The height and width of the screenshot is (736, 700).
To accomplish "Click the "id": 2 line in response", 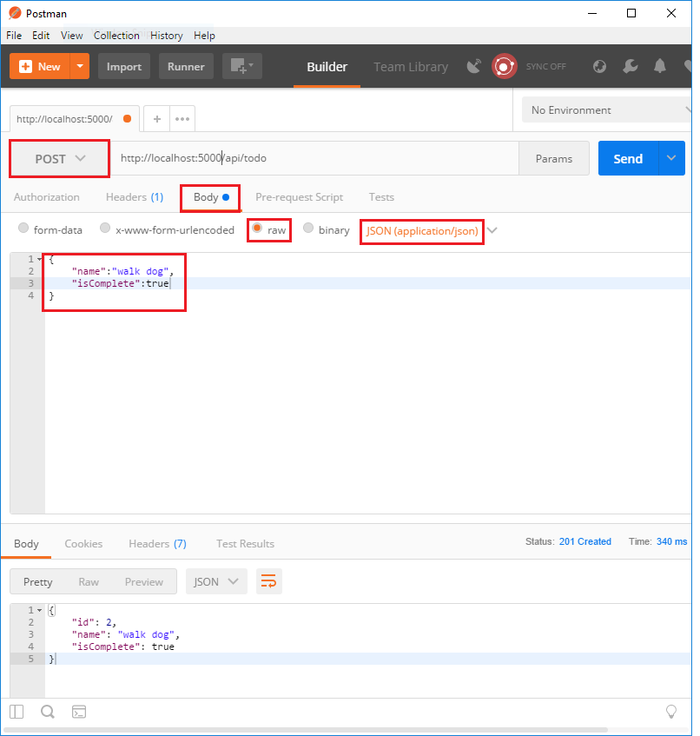I will [94, 622].
